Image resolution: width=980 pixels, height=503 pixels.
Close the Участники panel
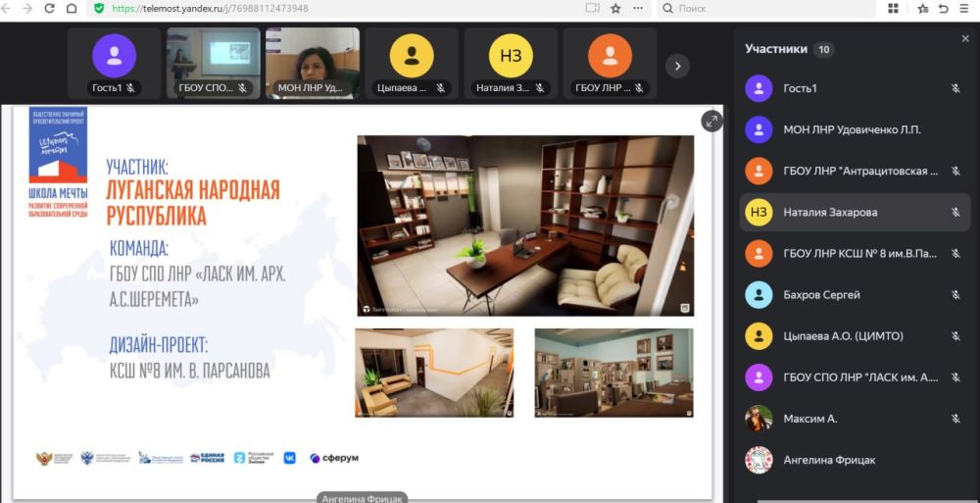965,39
